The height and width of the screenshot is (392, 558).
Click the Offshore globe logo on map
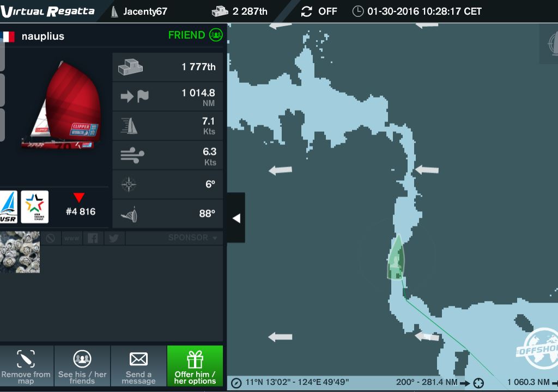point(537,348)
